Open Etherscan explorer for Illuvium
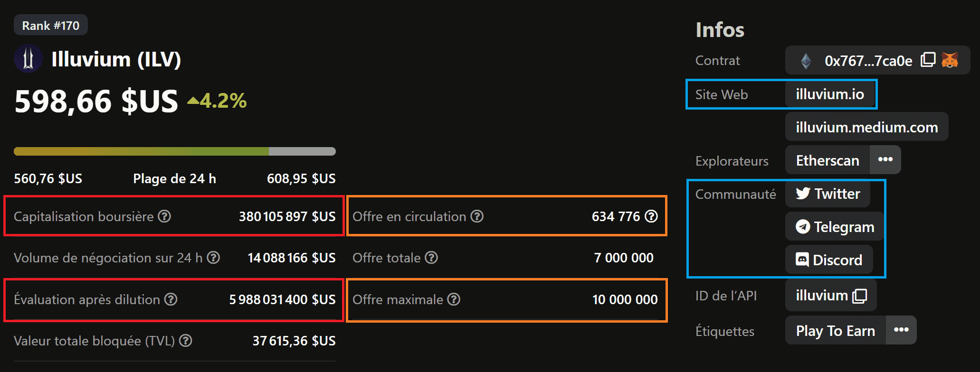 pos(827,160)
